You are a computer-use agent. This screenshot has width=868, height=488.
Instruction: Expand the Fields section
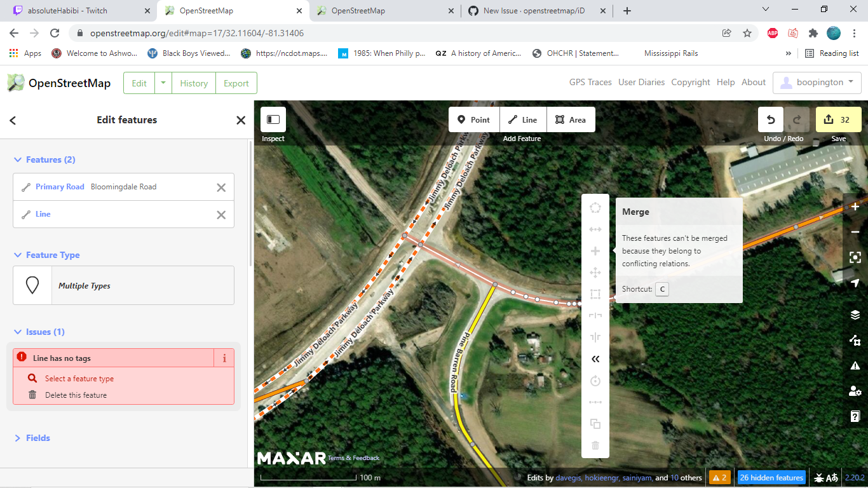point(32,438)
